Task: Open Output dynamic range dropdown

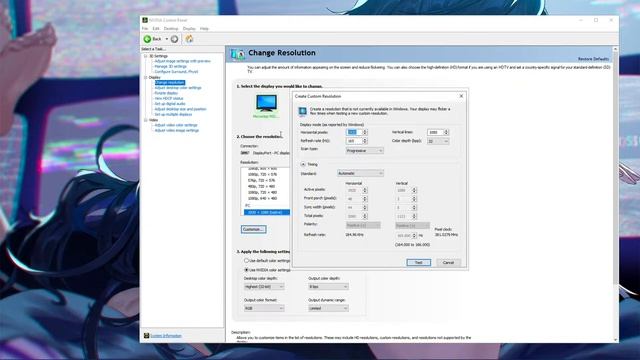Action: click(x=328, y=309)
